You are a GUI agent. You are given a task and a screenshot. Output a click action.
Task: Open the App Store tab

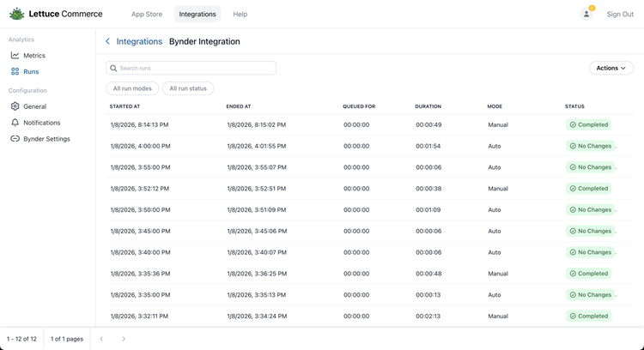(x=147, y=14)
